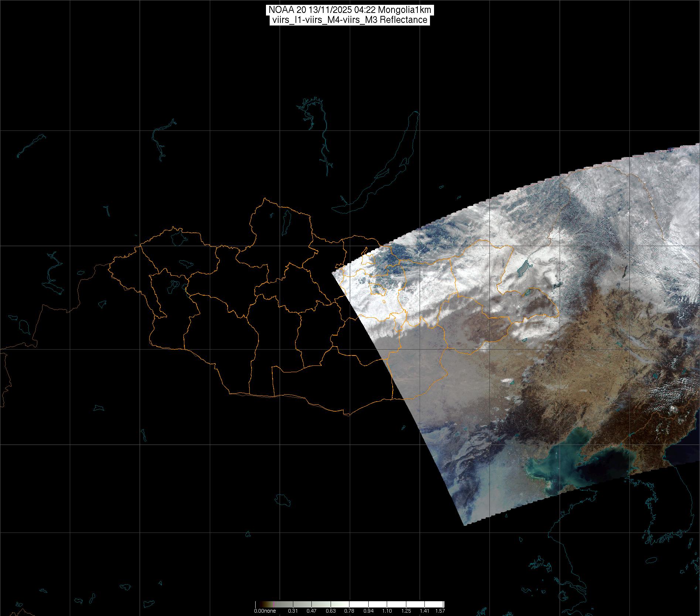Image resolution: width=700 pixels, height=616 pixels.
Task: Click the teal Hulun Lake in snow
Action: (523, 269)
